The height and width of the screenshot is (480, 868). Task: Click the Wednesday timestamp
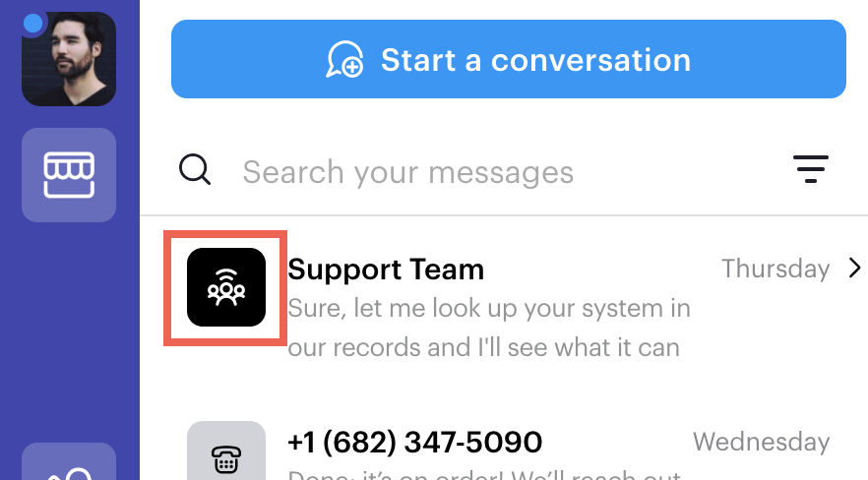click(761, 442)
